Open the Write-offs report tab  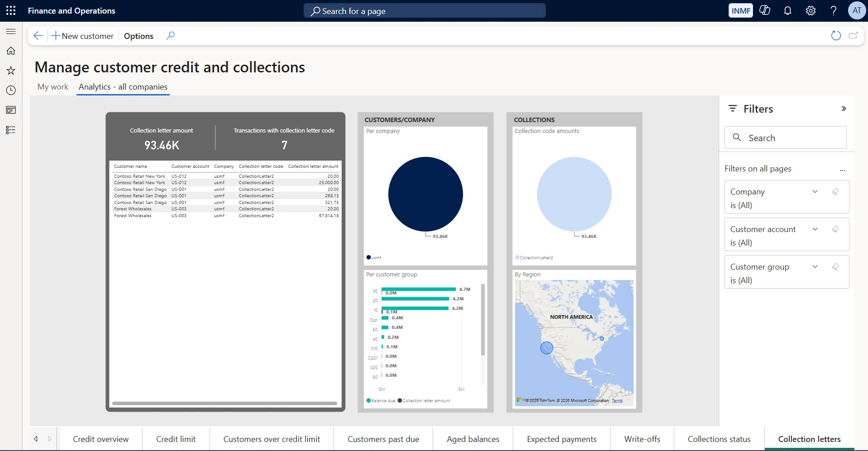click(642, 439)
